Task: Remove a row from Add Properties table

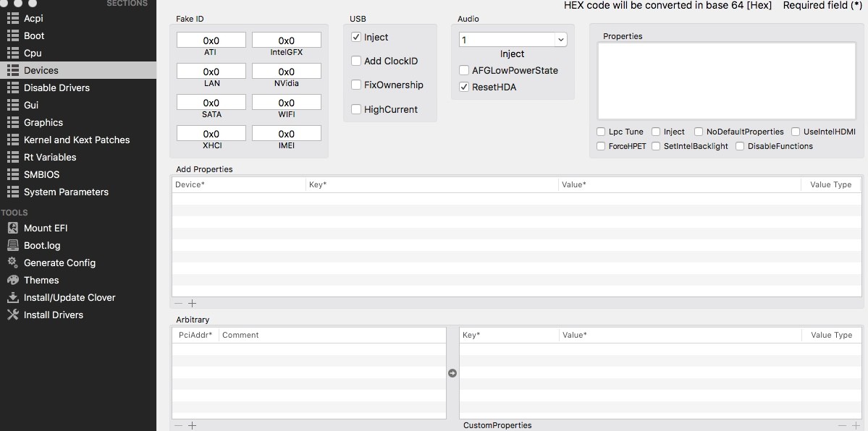Action: (x=178, y=304)
